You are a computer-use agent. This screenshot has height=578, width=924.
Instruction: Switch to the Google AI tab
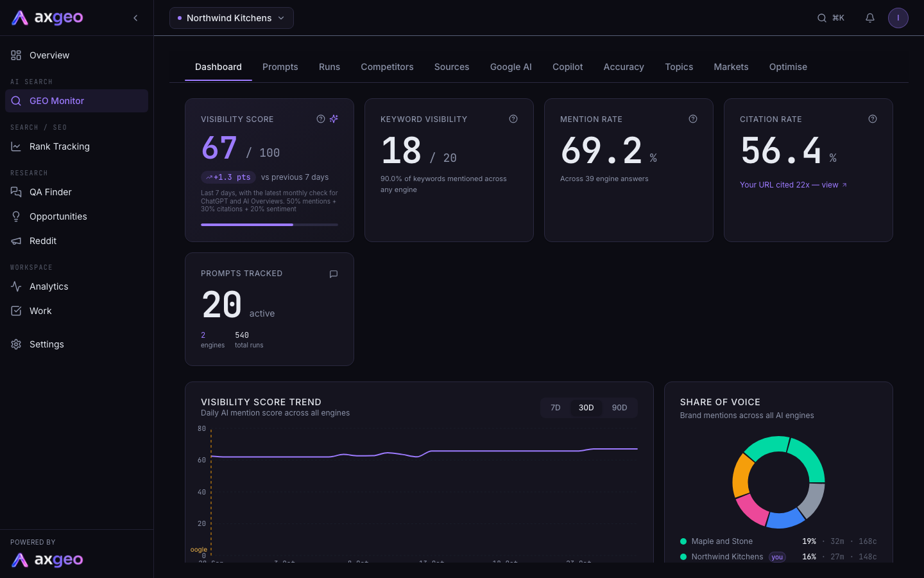click(511, 67)
